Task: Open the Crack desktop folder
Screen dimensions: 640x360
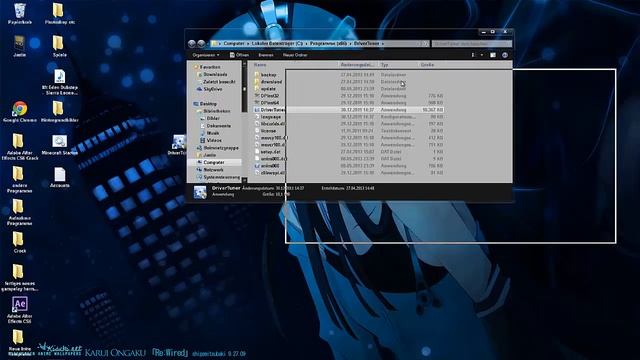Action: coord(20,242)
